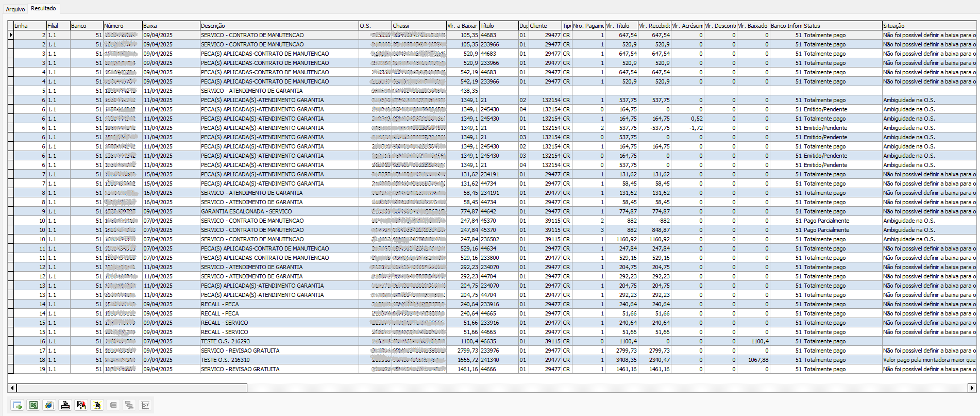Click the 2799,73 Vlr. a Baixar cell
The width and height of the screenshot is (980, 416).
click(463, 351)
